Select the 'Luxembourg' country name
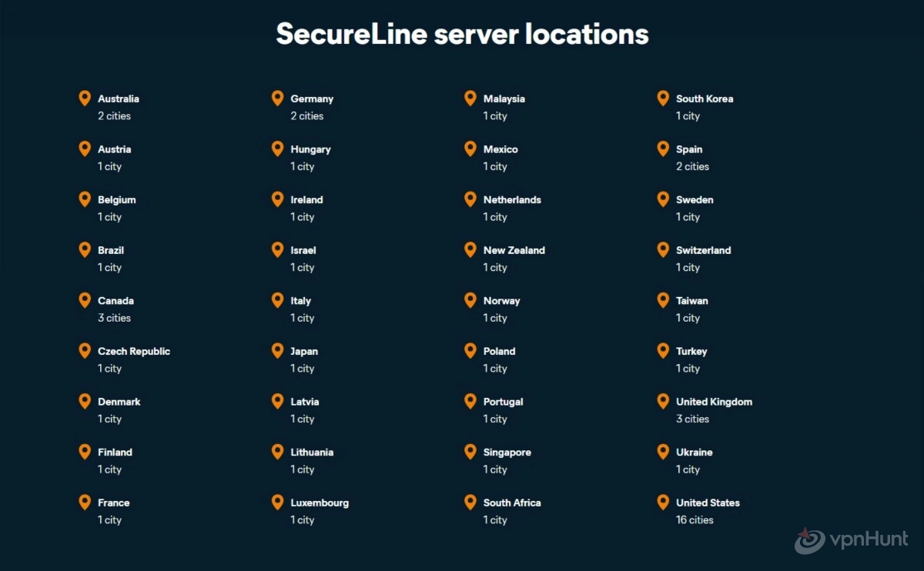Image resolution: width=924 pixels, height=571 pixels. tap(320, 503)
